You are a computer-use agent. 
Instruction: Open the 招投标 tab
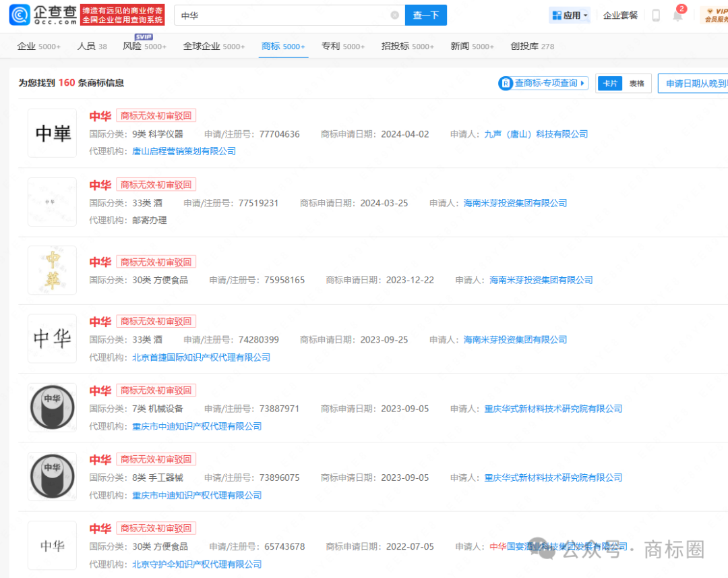tap(408, 46)
